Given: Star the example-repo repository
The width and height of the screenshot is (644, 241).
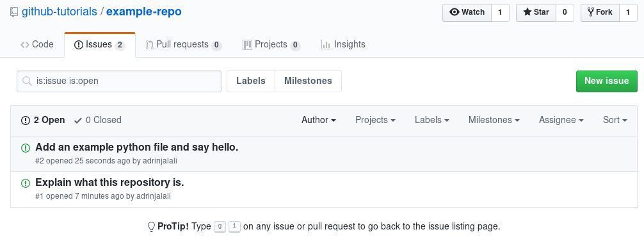Looking at the screenshot, I should tap(536, 12).
